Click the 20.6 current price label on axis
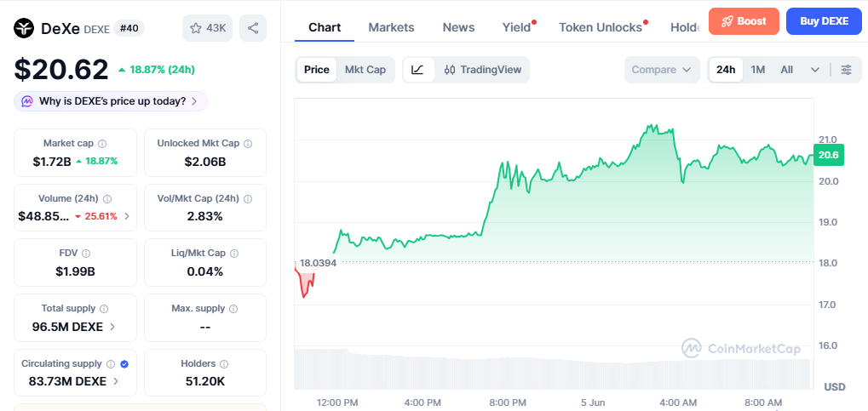This screenshot has height=411, width=868. pyautogui.click(x=829, y=155)
